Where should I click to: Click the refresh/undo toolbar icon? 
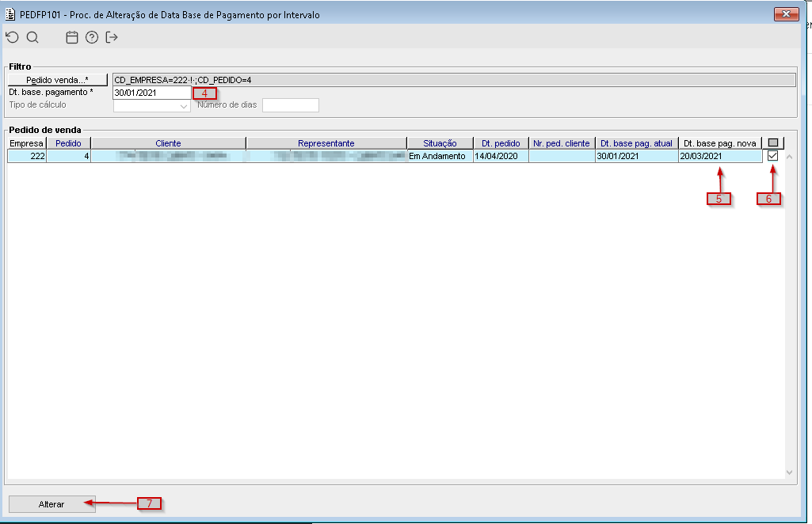tap(13, 37)
